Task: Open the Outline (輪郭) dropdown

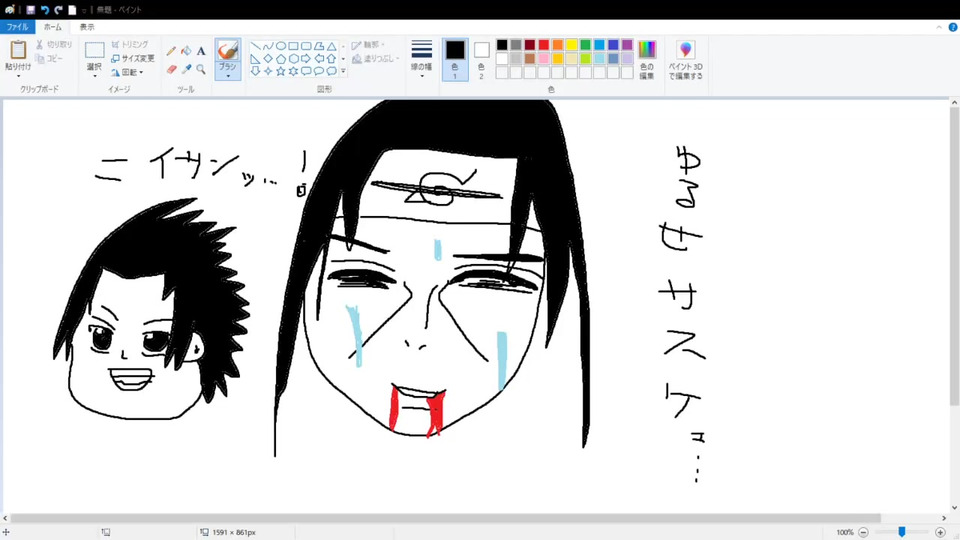Action: point(368,45)
